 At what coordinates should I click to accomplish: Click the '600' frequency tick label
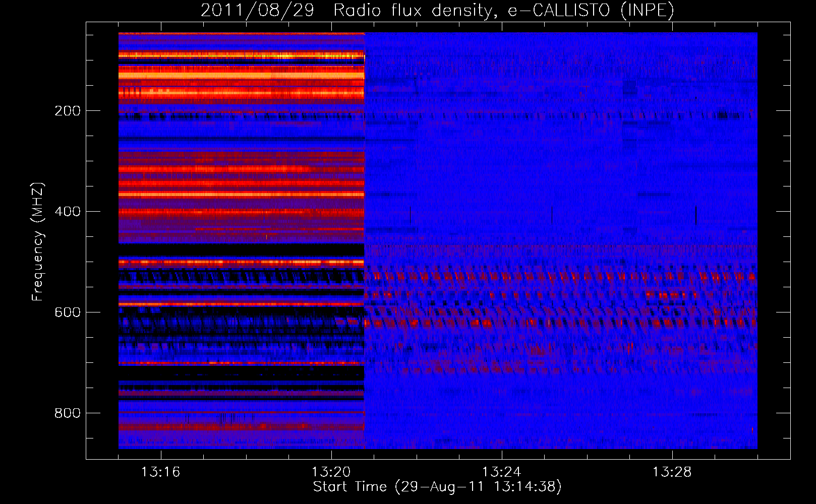68,312
